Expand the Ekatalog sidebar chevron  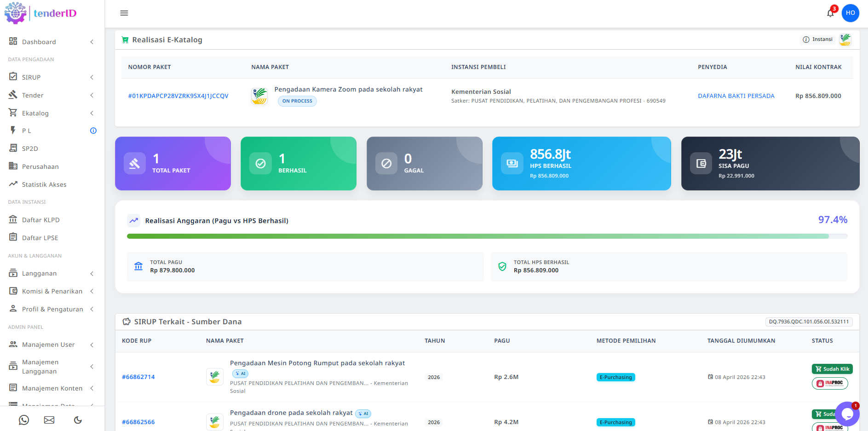coord(92,113)
